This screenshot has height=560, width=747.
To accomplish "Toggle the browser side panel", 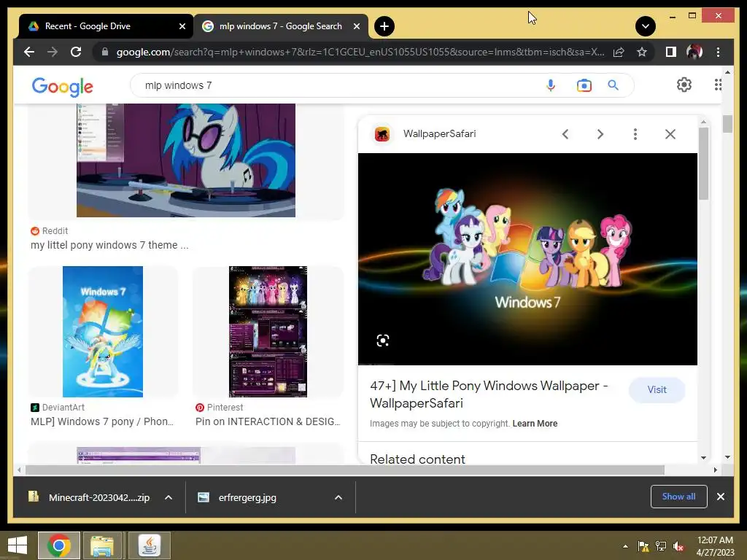I will click(671, 52).
